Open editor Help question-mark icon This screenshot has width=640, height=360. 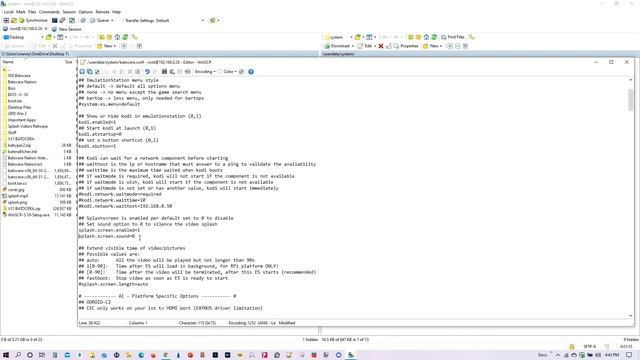(x=251, y=71)
